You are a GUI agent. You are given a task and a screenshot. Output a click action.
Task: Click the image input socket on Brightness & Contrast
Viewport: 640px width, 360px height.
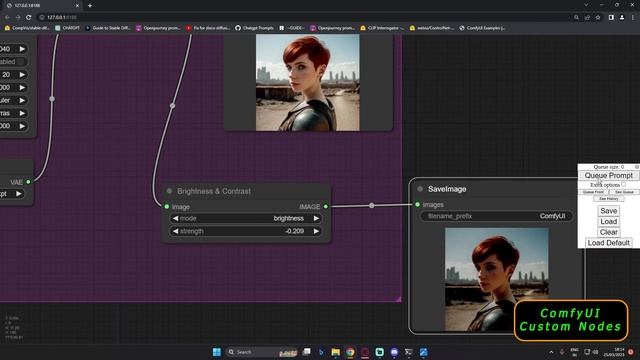tap(167, 207)
